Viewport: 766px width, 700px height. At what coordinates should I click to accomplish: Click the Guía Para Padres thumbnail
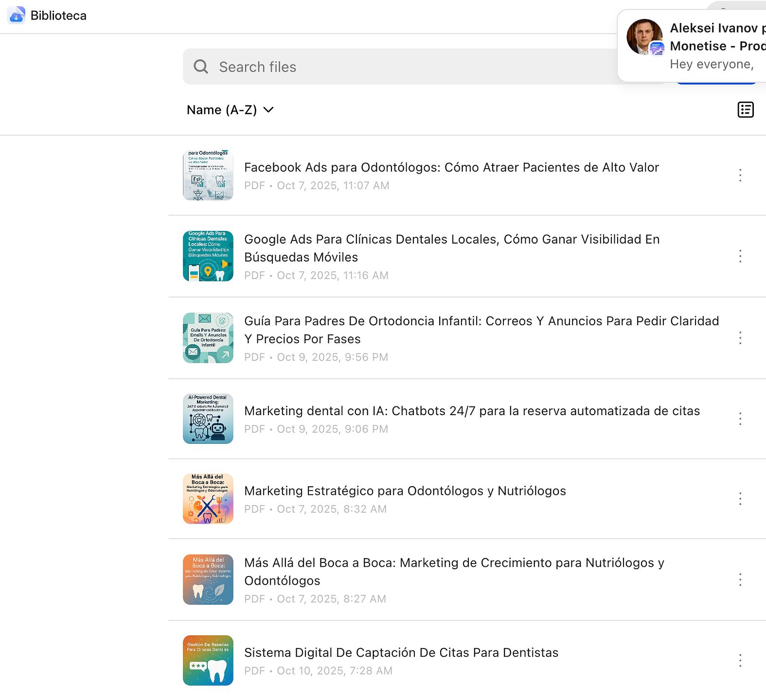point(208,338)
